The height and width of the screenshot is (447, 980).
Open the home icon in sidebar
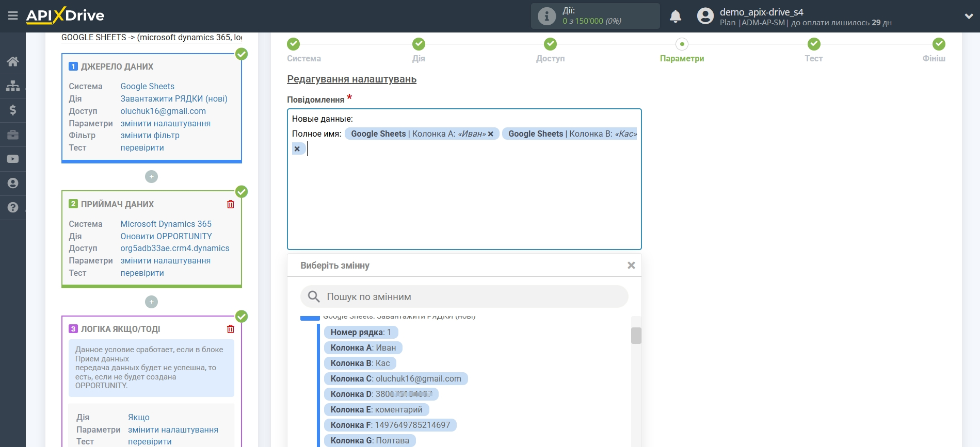(x=13, y=61)
